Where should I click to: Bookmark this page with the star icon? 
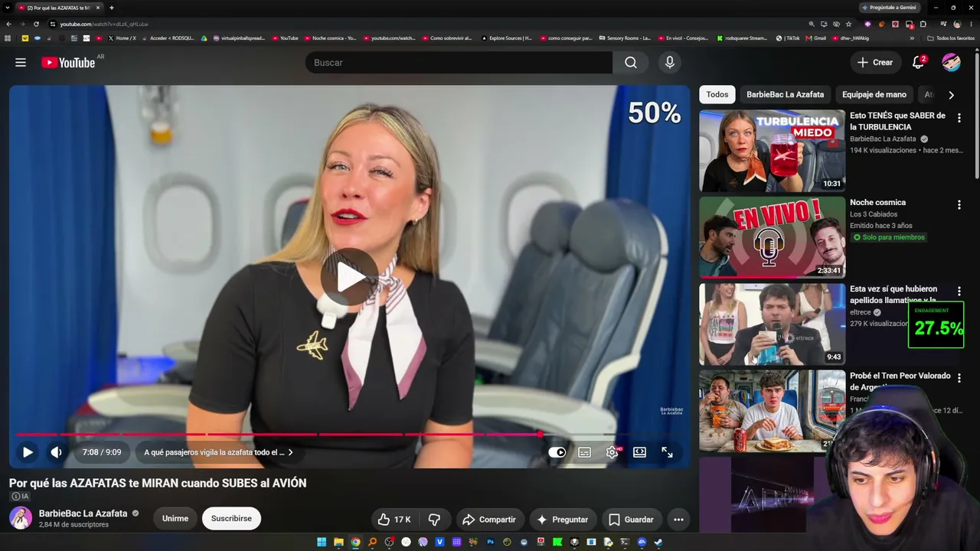point(848,24)
